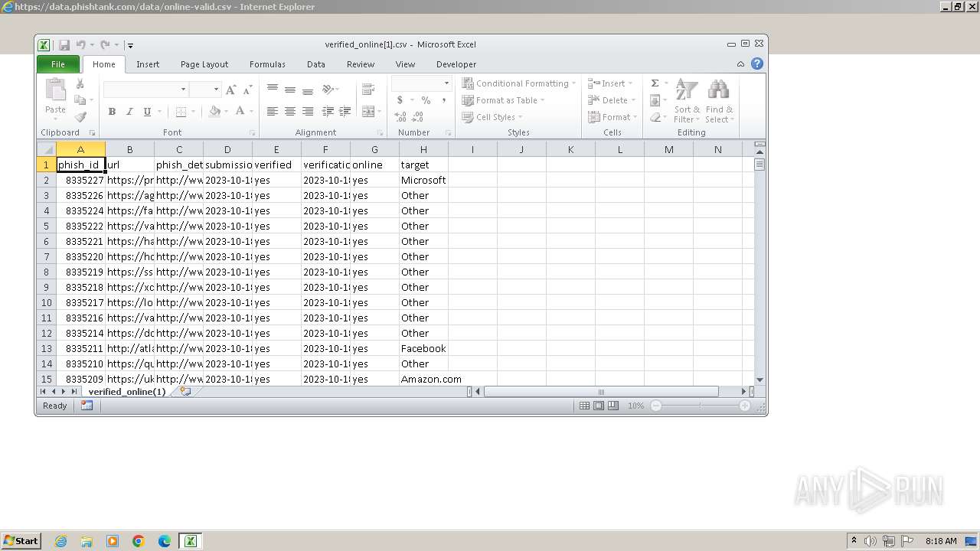Click the Save icon in Quick Access Toolbar

(64, 45)
